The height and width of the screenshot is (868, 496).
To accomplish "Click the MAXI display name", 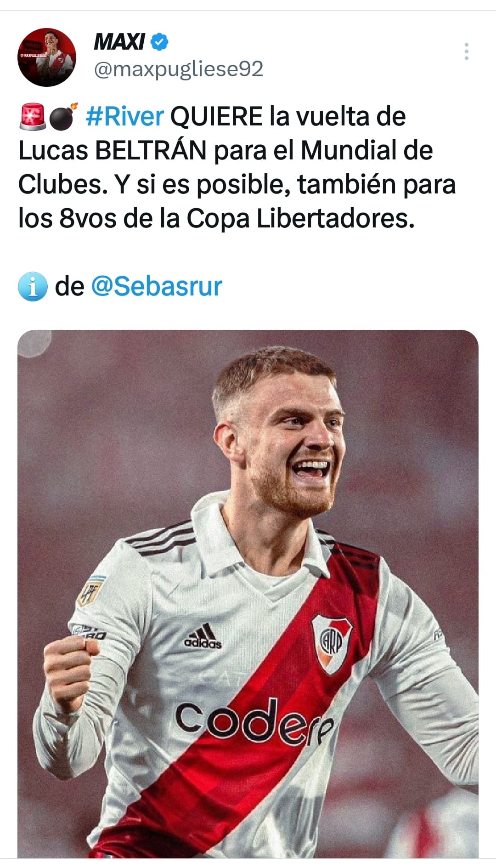I will coord(119,42).
